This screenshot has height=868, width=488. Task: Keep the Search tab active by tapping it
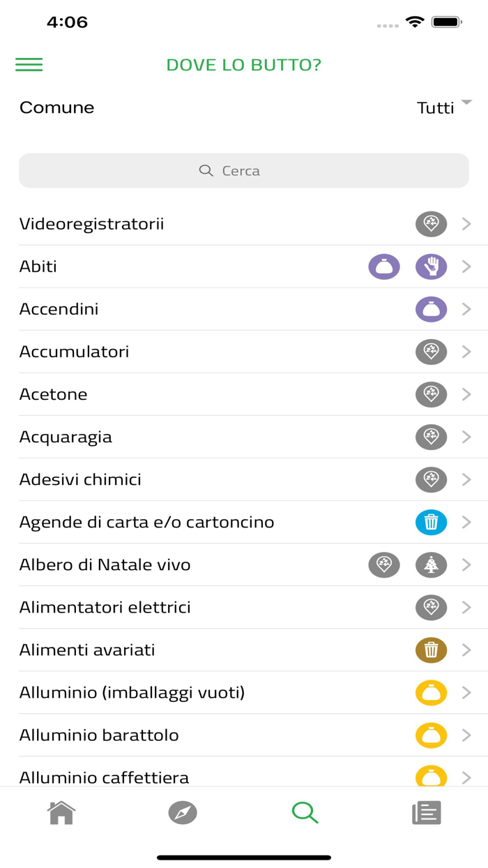[x=305, y=811]
